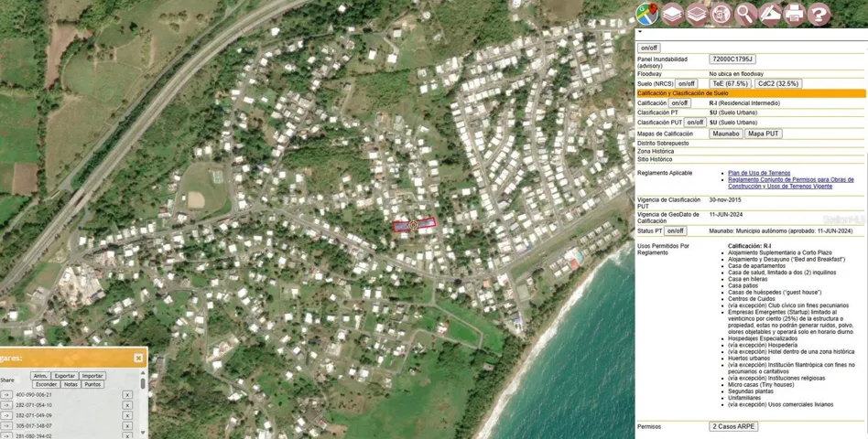This screenshot has height=439, width=868.
Task: Close the places panel with X
Action: point(138,359)
